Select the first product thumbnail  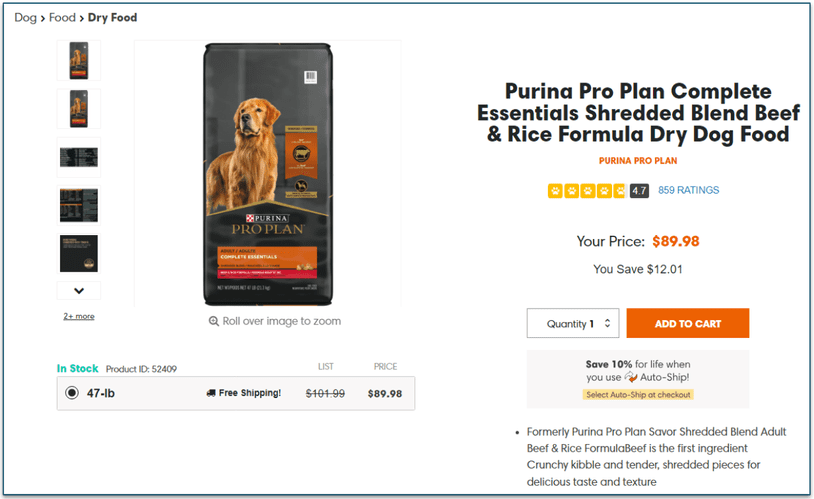(79, 61)
